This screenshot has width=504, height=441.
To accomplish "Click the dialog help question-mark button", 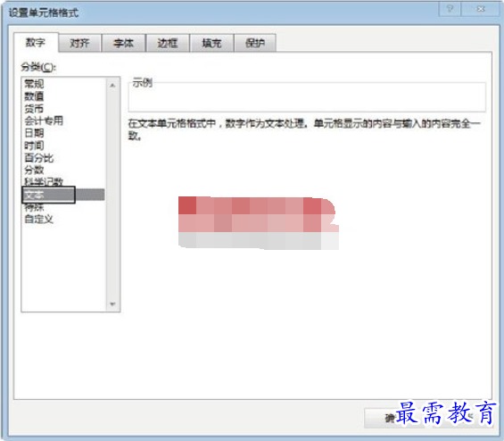I will tap(450, 9).
